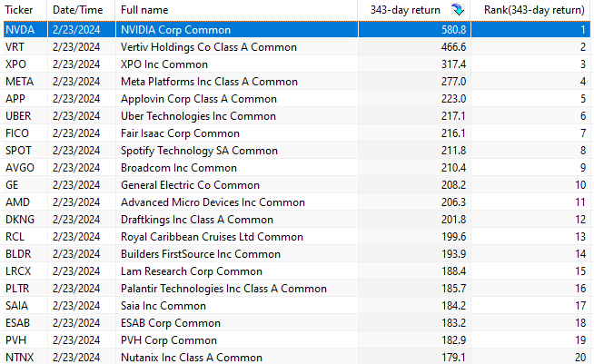Click 'XPO Inc Common' name cell
Viewport: 594px width, 364px height.
[164, 64]
